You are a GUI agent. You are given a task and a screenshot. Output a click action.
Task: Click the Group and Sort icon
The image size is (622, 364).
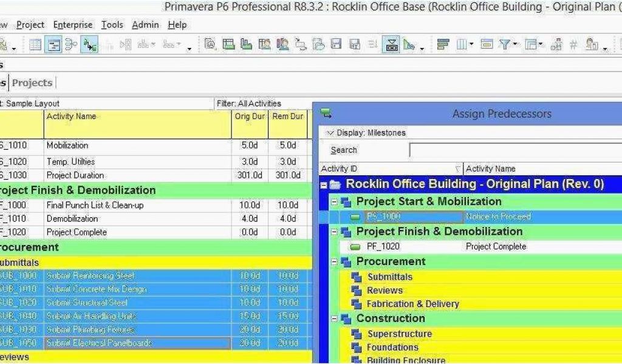531,44
